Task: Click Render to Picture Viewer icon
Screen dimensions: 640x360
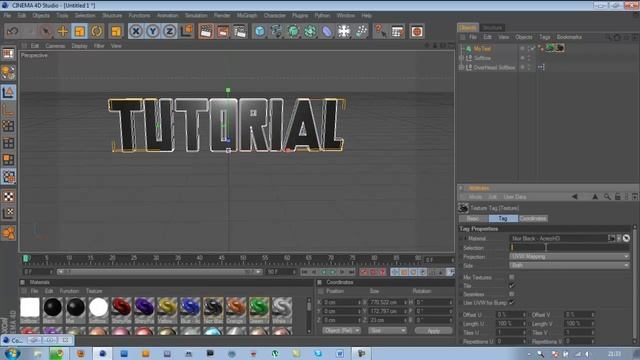Action: pos(223,31)
